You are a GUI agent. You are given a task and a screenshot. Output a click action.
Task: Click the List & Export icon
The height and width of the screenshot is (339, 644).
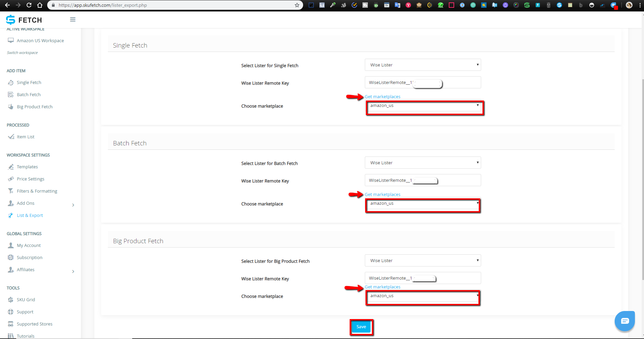[11, 216]
